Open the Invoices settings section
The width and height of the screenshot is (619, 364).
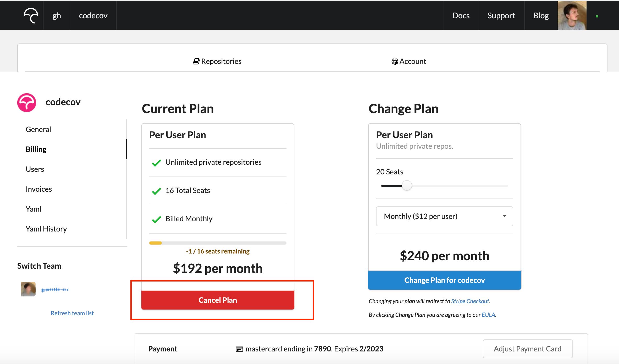(x=39, y=189)
